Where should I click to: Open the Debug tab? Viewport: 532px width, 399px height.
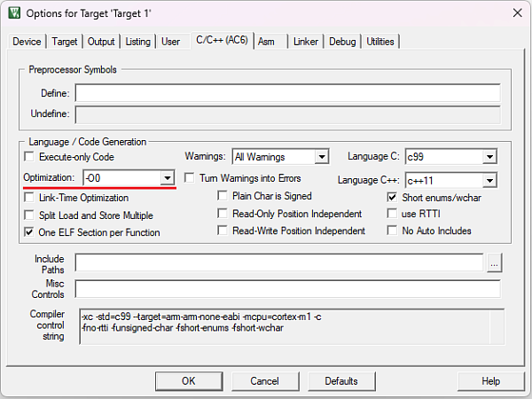342,42
